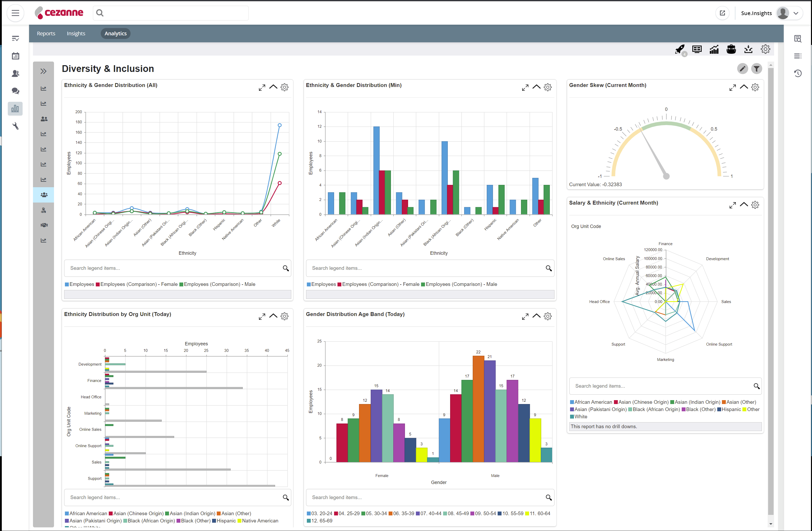Open the dashboard filter funnel icon

coord(756,69)
